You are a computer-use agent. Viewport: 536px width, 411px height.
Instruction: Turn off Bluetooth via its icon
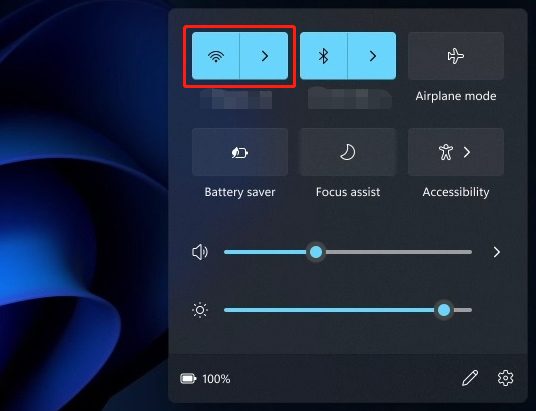[323, 56]
